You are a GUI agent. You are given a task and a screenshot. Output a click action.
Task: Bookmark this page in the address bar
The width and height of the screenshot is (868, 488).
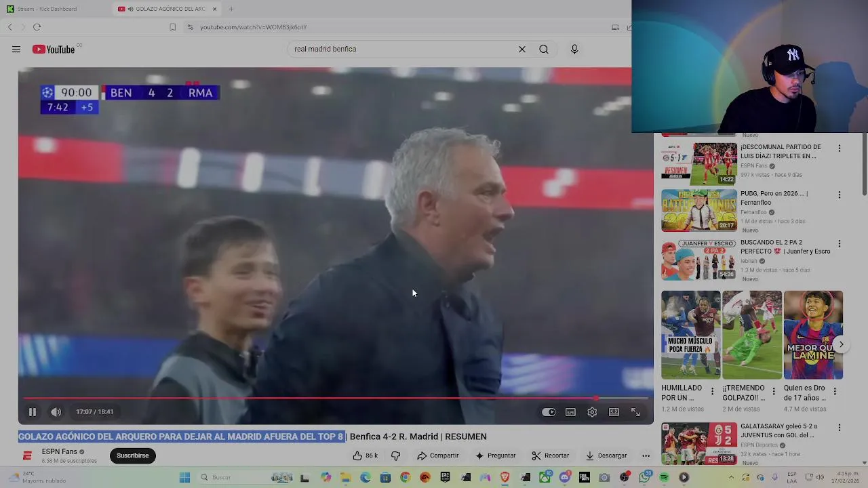point(172,27)
